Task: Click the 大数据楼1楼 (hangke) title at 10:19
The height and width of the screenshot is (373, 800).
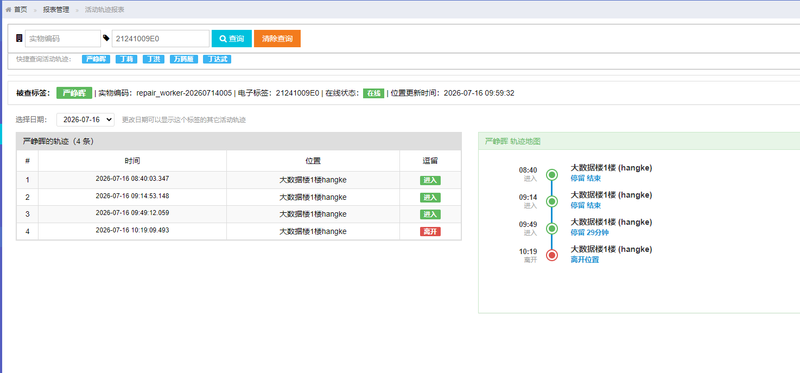Action: click(611, 249)
